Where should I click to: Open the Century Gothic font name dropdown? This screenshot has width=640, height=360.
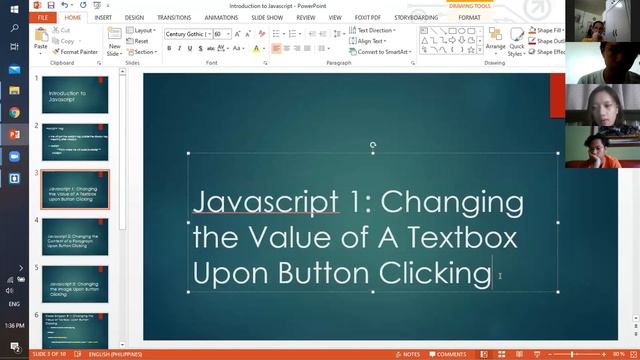coord(209,34)
